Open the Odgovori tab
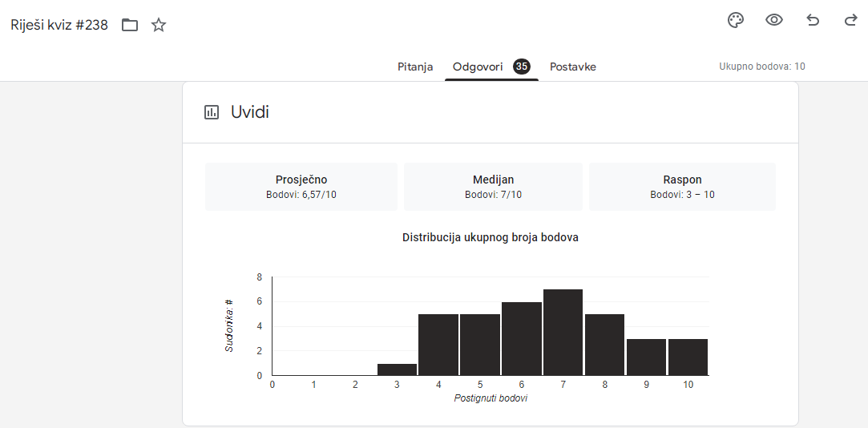868x428 pixels. [x=478, y=67]
